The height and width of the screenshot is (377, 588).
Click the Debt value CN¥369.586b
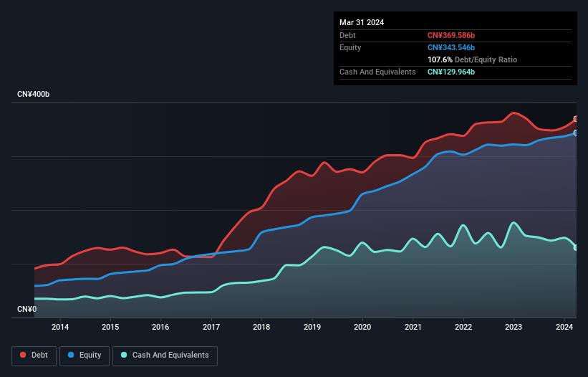(x=451, y=35)
